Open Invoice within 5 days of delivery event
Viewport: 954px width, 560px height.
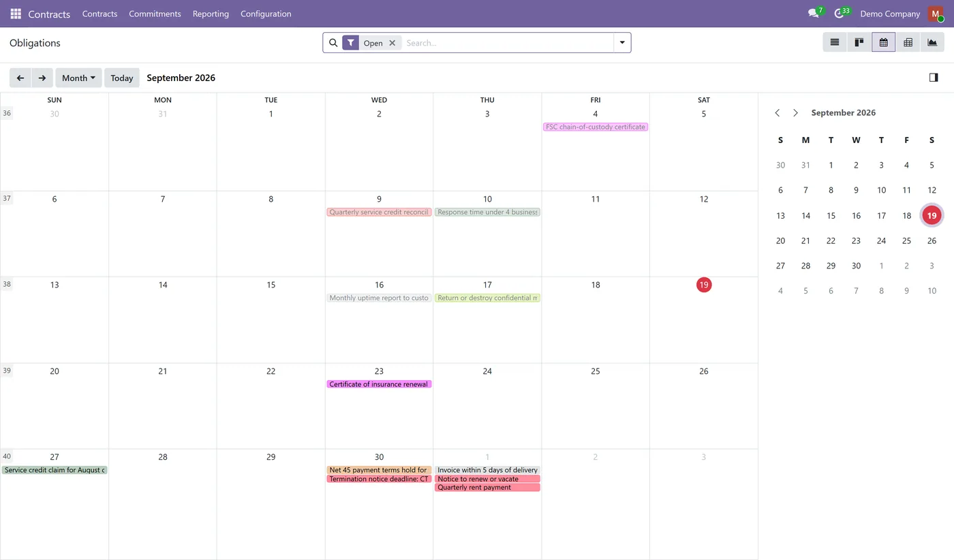pyautogui.click(x=487, y=470)
